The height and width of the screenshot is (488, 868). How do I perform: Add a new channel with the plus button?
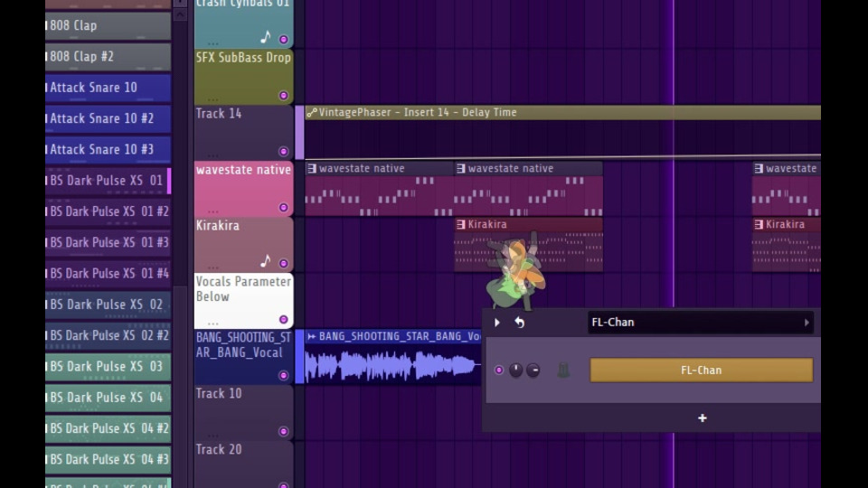[702, 418]
